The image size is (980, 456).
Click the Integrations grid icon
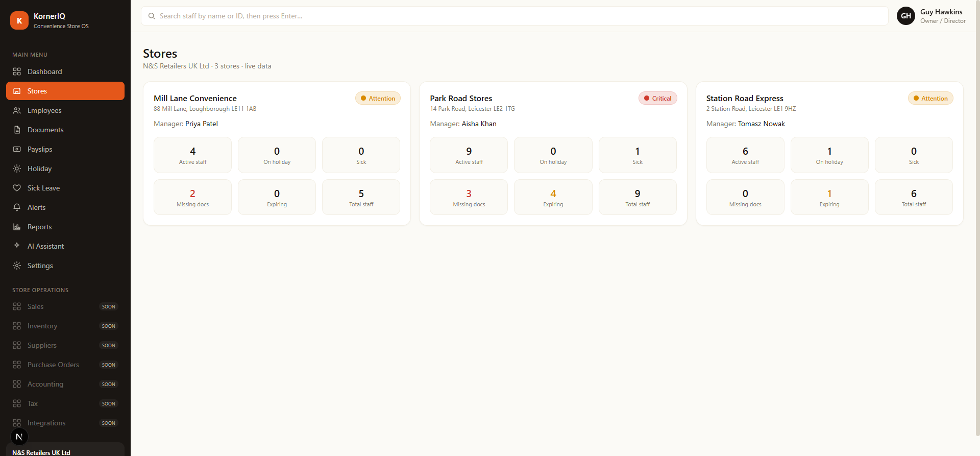17,423
